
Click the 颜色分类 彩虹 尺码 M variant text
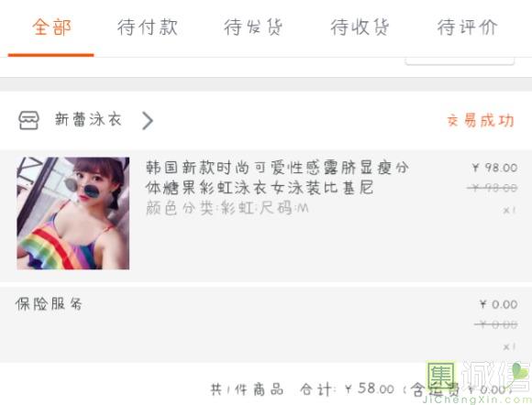point(227,208)
